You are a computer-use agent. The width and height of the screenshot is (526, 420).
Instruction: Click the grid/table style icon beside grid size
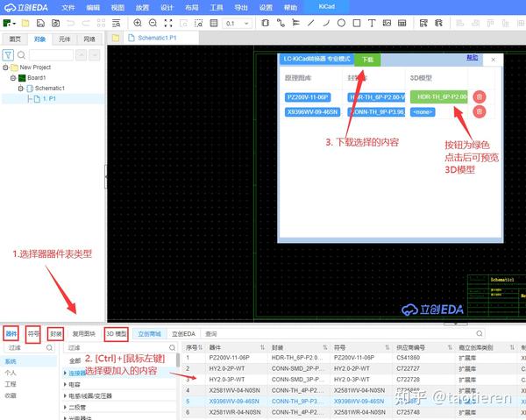tap(214, 23)
